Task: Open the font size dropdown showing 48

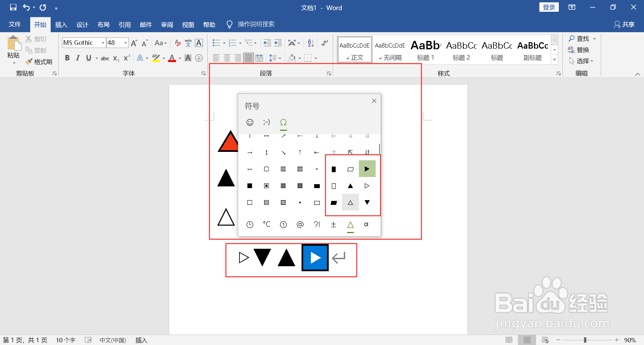Action: point(125,43)
